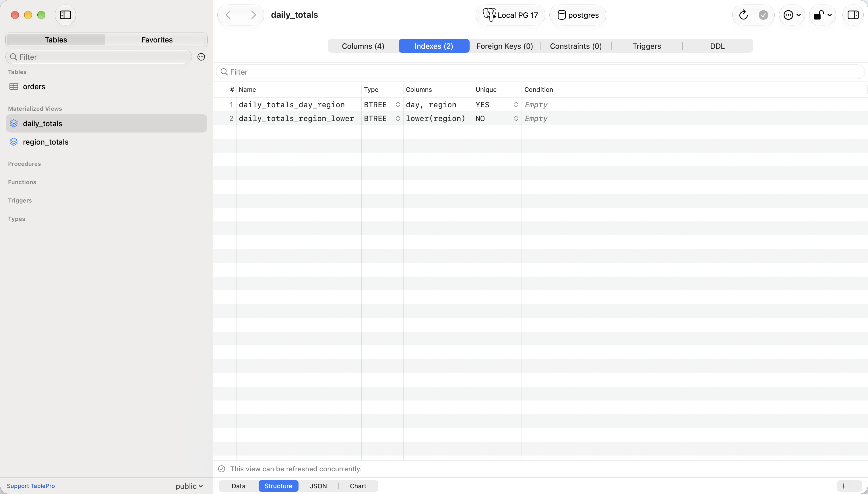Screen dimensions: 868x494
Task: Click the Unique column header
Action: coord(497,90)
